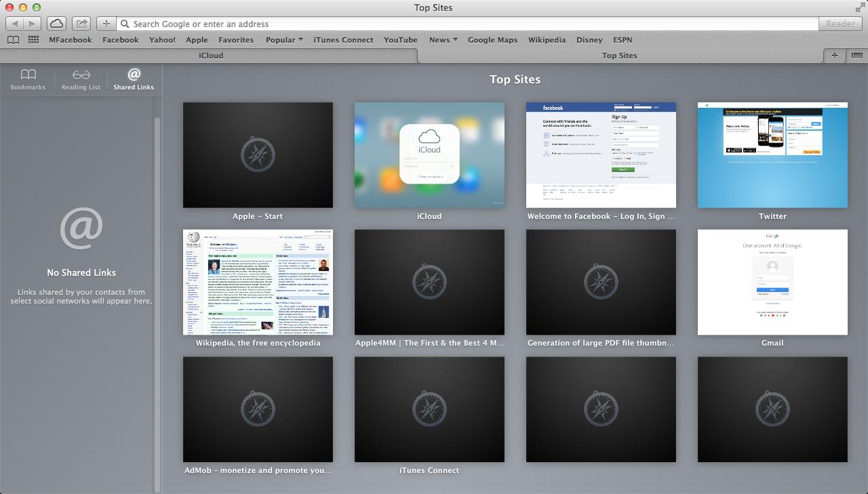Open the Twitter top site thumbnail

pos(772,155)
